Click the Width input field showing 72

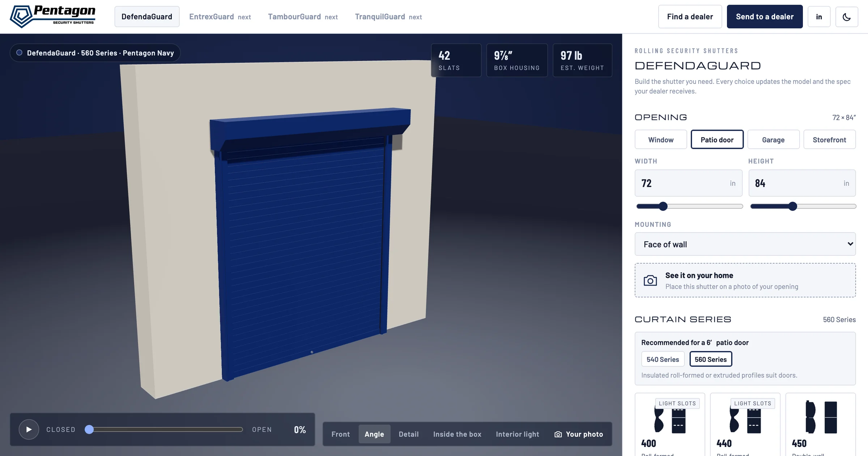[688, 183]
